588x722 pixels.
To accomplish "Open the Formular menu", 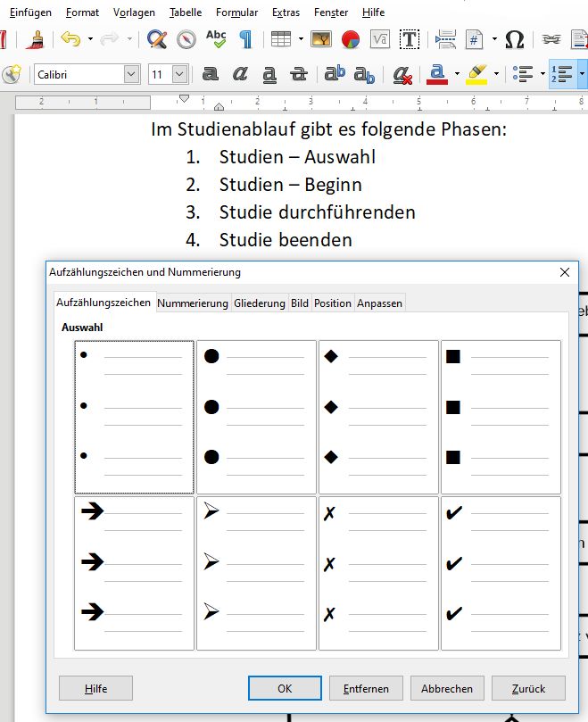I will (236, 12).
